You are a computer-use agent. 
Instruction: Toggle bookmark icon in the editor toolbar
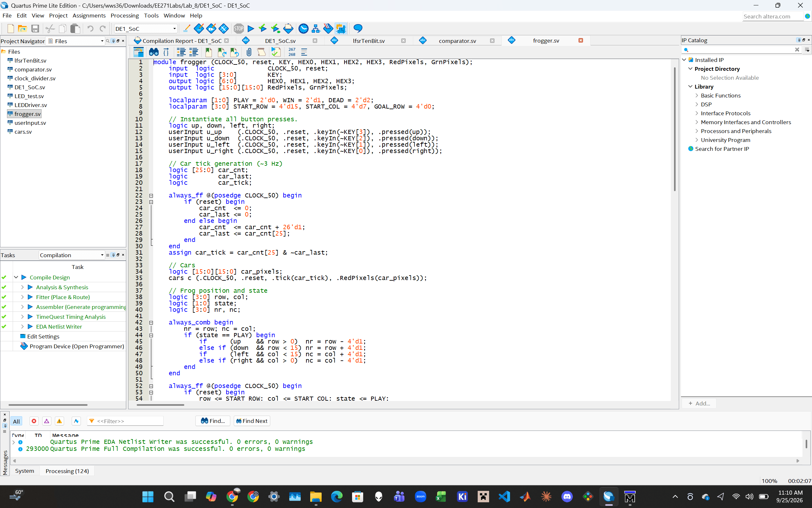[209, 52]
